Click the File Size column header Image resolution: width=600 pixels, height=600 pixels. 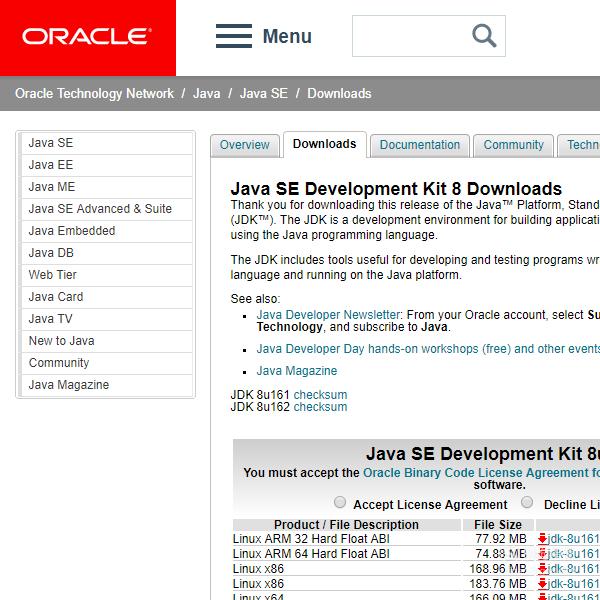pyautogui.click(x=498, y=525)
